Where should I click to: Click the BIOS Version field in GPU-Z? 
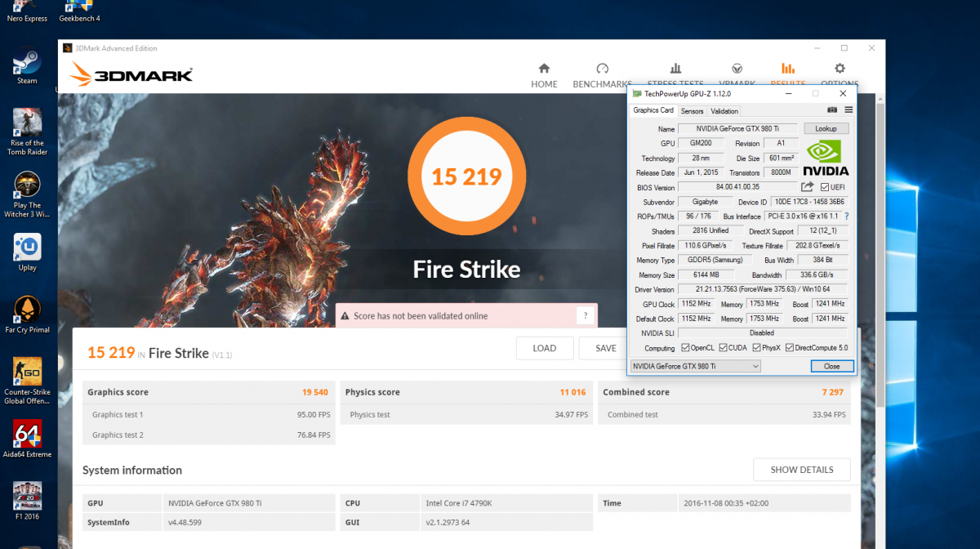point(738,187)
